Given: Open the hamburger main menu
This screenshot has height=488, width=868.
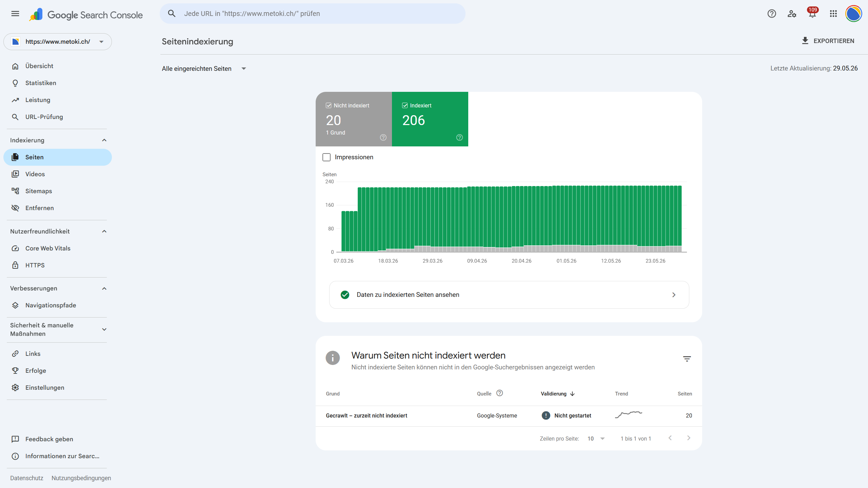Looking at the screenshot, I should (x=15, y=14).
